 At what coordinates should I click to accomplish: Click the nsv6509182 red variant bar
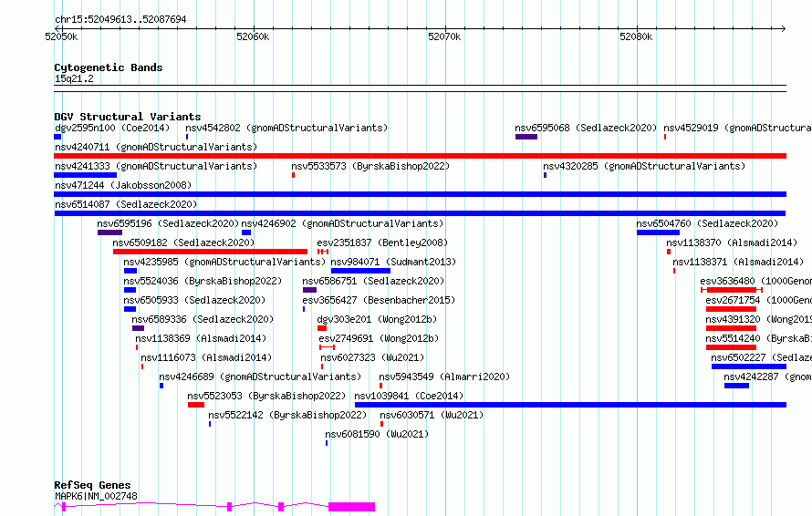tap(210, 252)
